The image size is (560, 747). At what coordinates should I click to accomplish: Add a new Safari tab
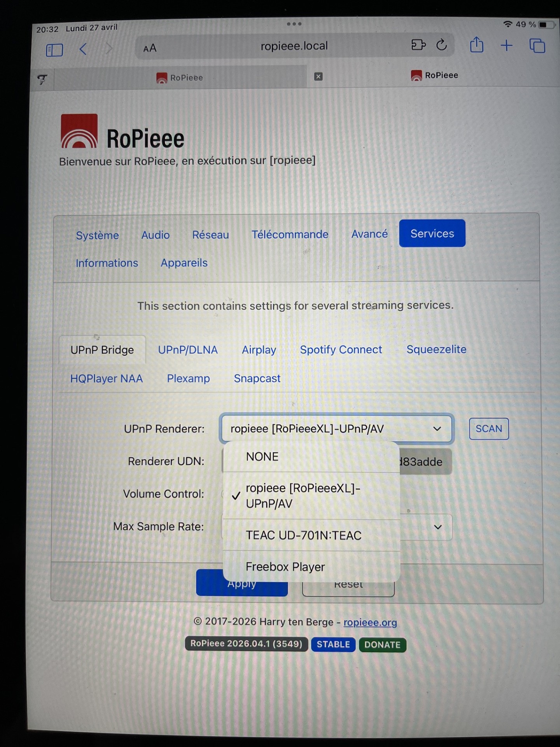click(x=506, y=46)
